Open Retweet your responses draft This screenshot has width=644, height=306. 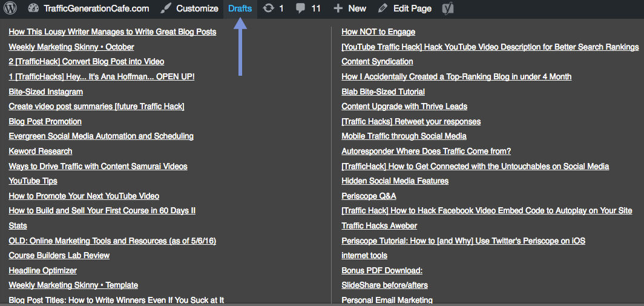[411, 121]
